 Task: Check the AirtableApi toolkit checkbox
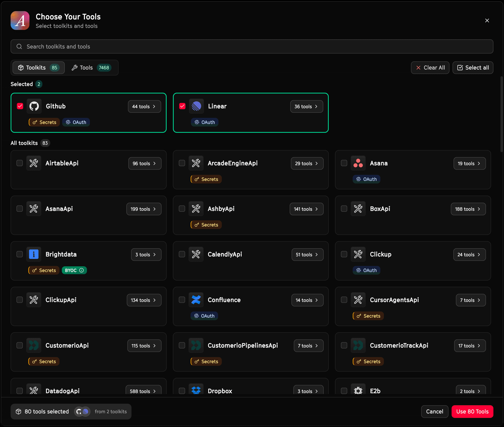20,163
